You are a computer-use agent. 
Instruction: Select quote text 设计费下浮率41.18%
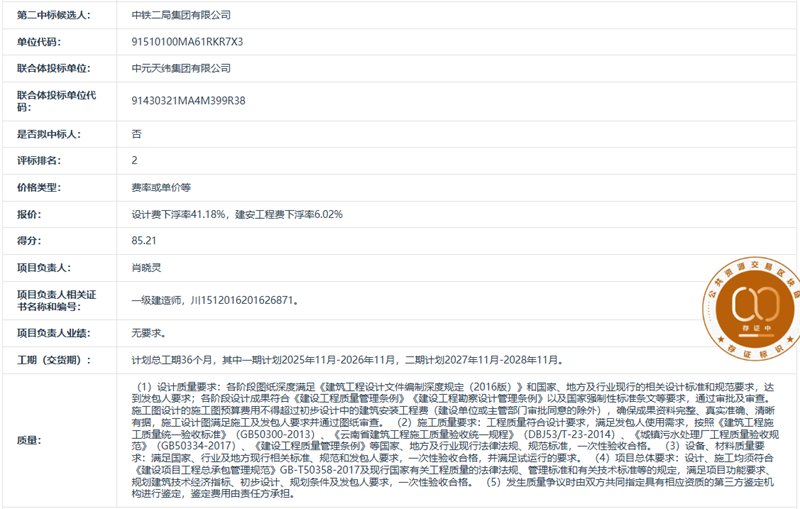pos(179,215)
